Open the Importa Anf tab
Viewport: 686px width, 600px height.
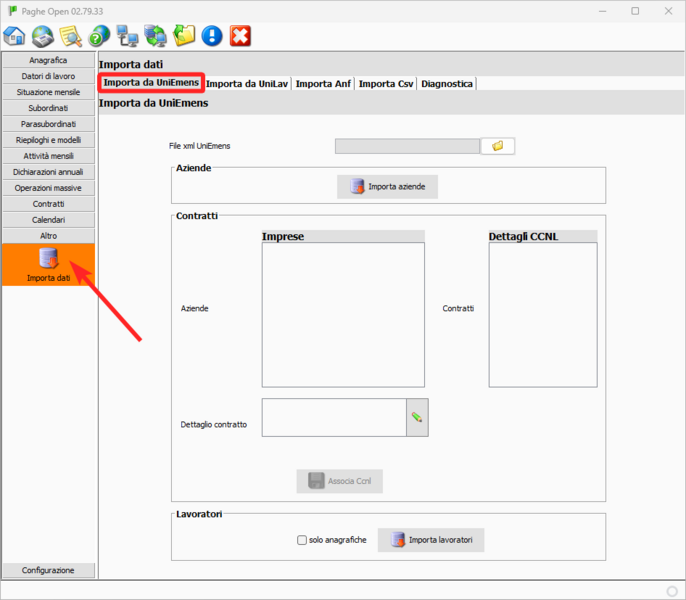coord(323,84)
